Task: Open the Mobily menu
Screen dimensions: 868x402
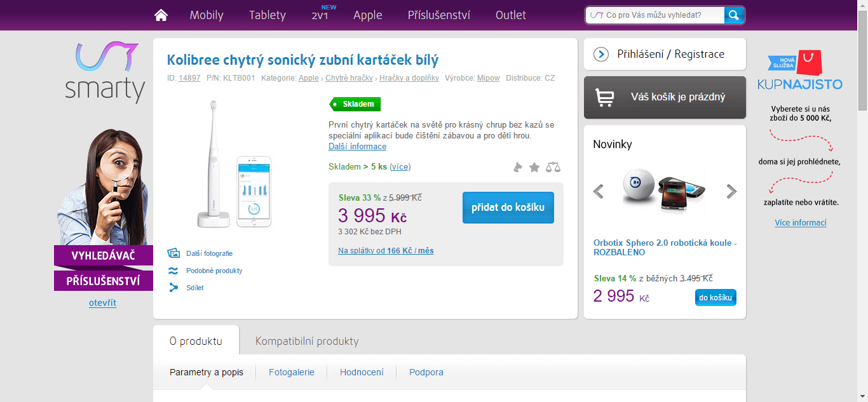Action: click(x=207, y=15)
